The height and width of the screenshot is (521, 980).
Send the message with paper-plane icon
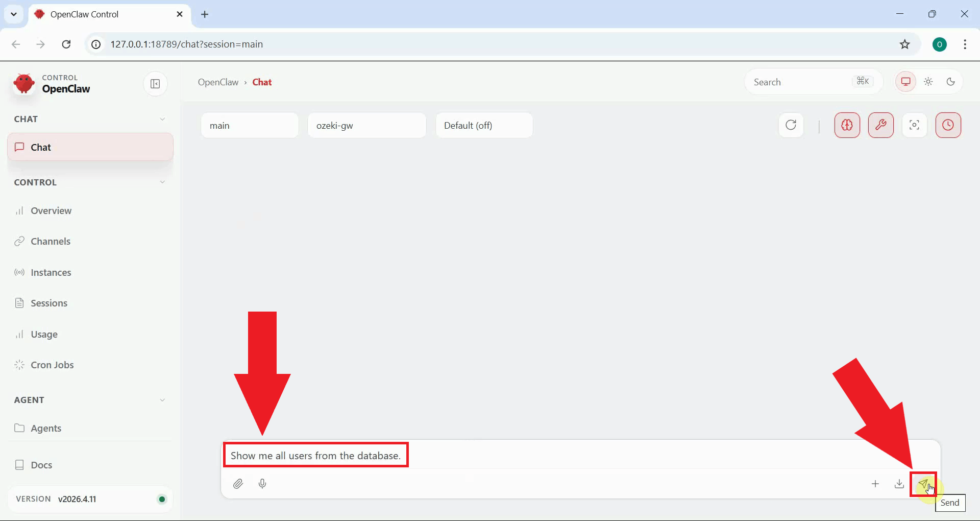pos(923,484)
